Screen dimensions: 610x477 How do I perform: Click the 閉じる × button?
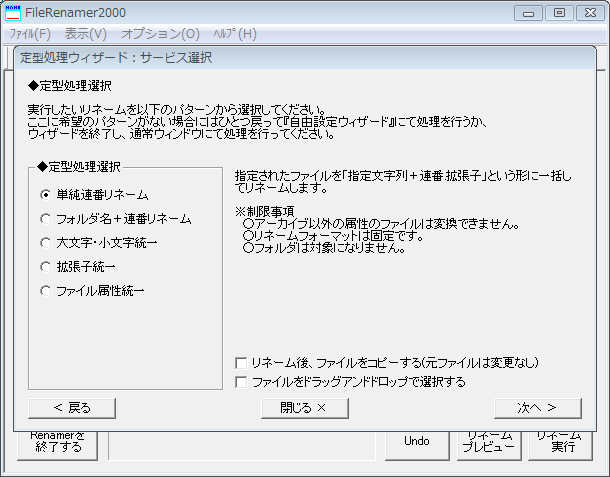[305, 408]
